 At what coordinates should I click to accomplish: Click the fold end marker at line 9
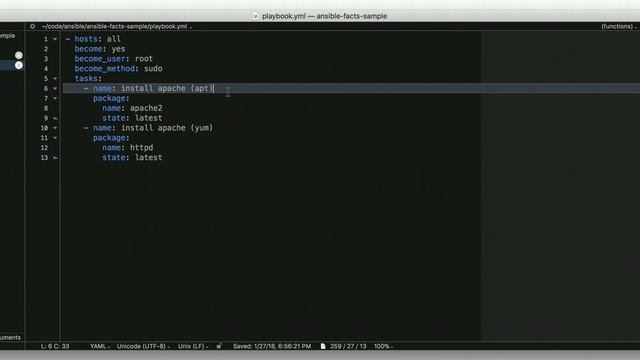(x=55, y=118)
